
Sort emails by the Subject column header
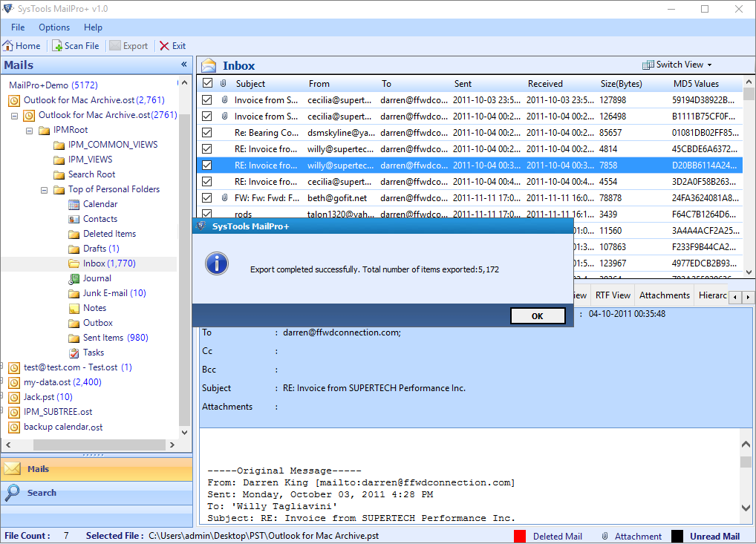click(x=251, y=84)
